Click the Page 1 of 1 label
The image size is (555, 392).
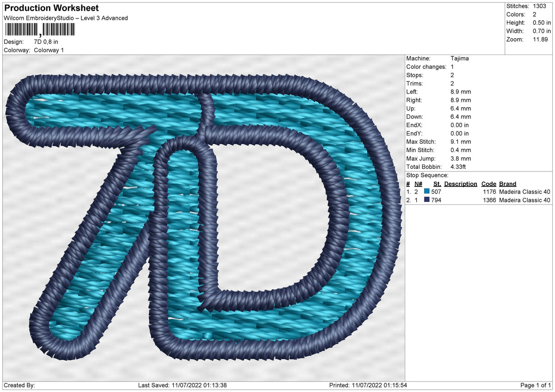[535, 384]
